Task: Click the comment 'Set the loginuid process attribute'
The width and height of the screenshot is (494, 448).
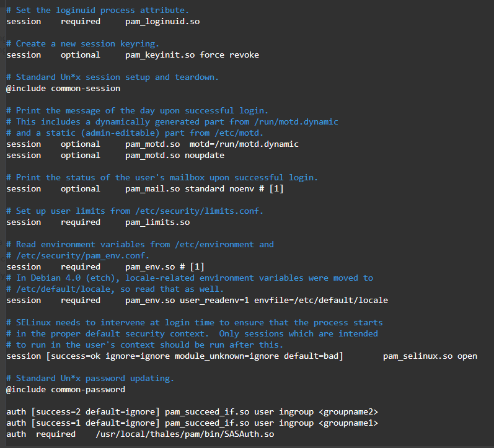Action: pyautogui.click(x=97, y=10)
